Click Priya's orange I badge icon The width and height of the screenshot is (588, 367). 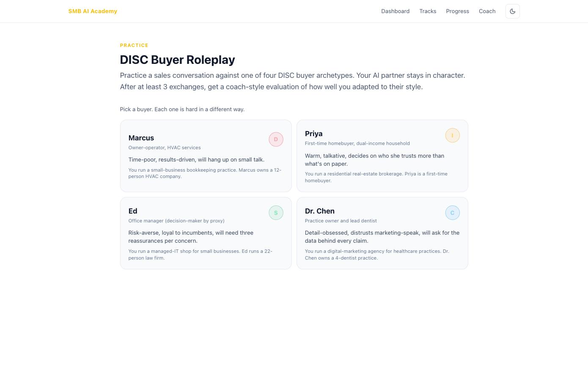coord(452,135)
